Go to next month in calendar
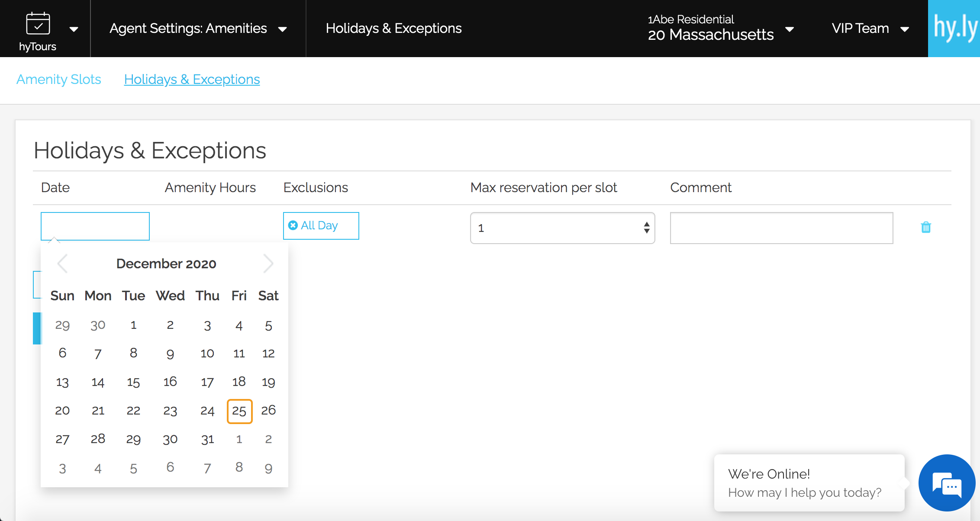The height and width of the screenshot is (521, 980). coord(268,264)
